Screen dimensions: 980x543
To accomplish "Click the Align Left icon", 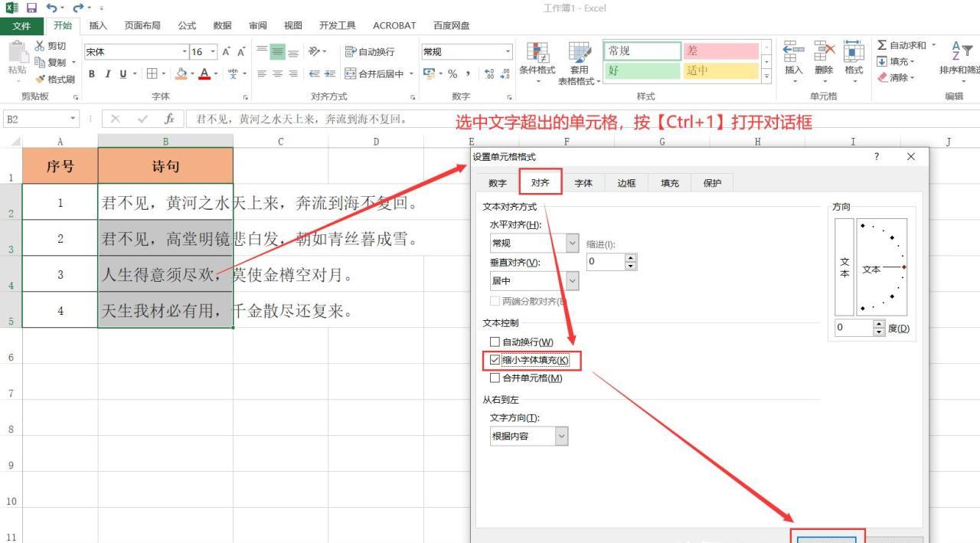I will (262, 74).
